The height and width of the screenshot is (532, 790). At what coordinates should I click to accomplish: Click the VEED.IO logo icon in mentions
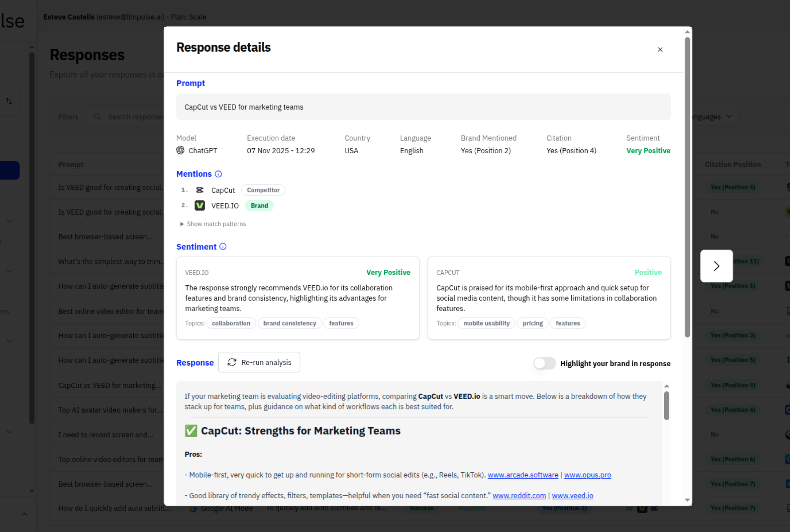coord(199,206)
